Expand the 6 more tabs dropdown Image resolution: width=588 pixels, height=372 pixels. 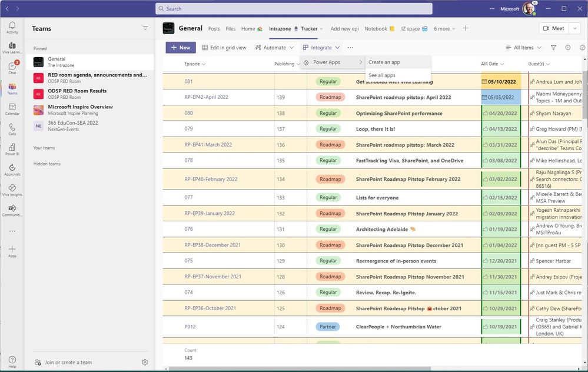point(444,28)
